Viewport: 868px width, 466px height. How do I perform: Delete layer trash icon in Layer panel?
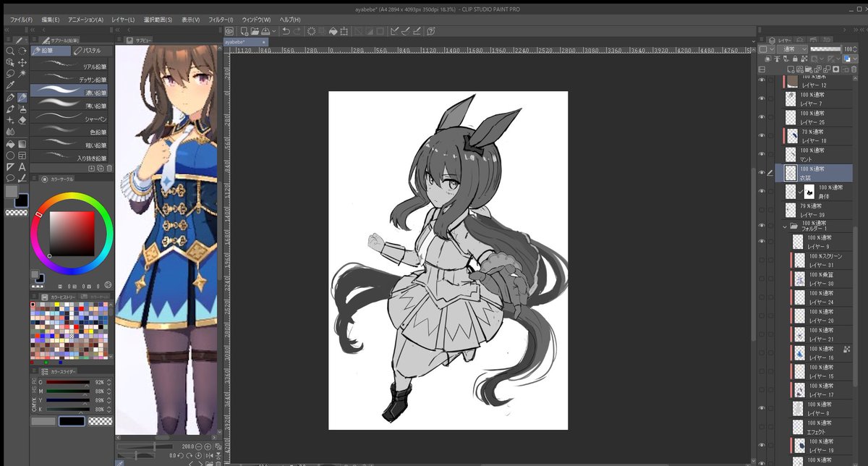[x=854, y=69]
